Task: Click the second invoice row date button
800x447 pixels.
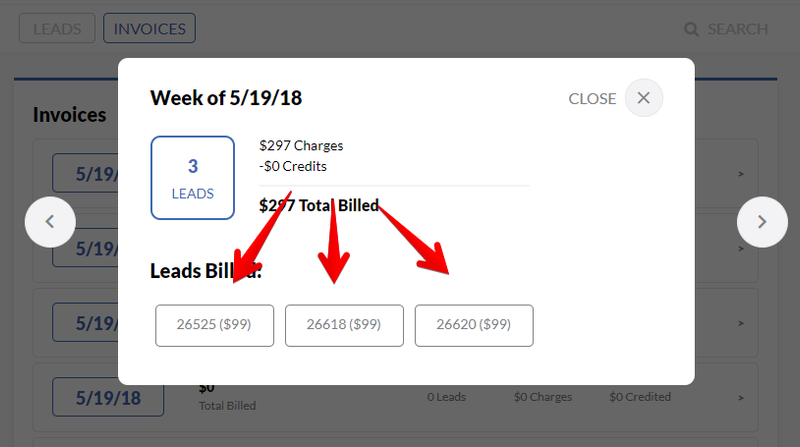Action: click(85, 248)
